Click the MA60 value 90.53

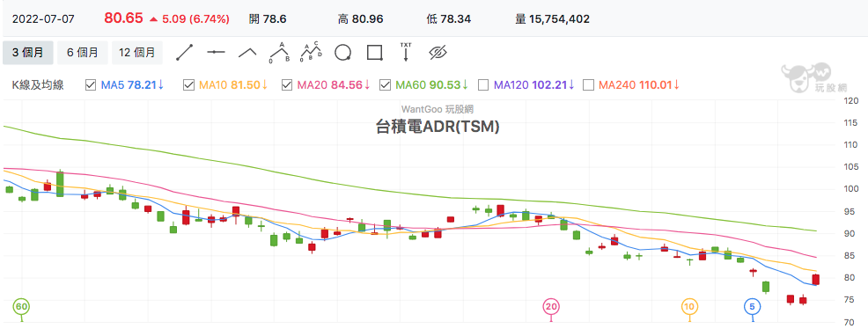pos(445,85)
